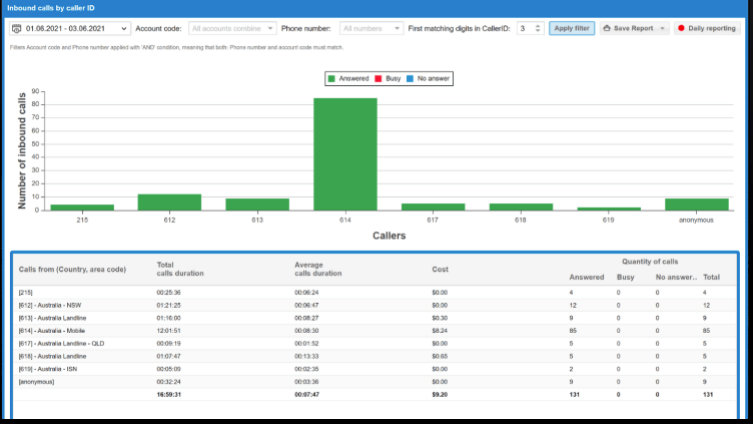Click the tall 614 bar in chart
753x424 pixels.
coord(345,154)
